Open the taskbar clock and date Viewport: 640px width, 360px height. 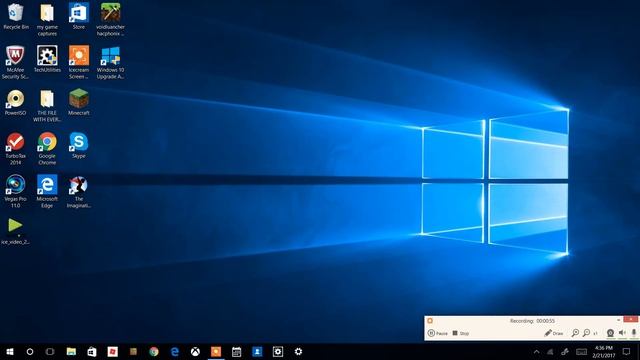tap(604, 351)
